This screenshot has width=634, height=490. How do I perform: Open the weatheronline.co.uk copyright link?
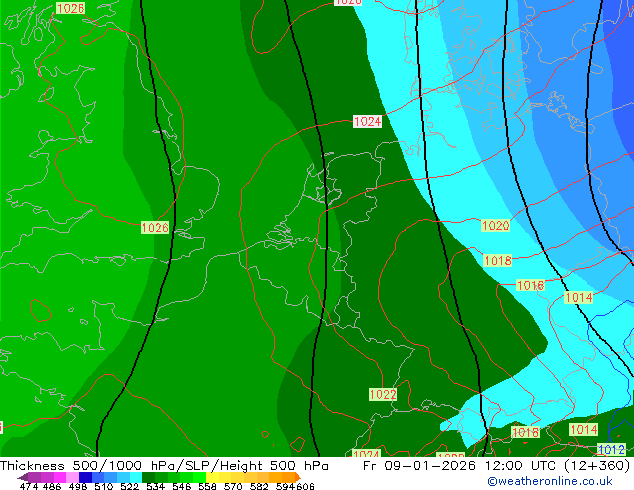pyautogui.click(x=550, y=481)
